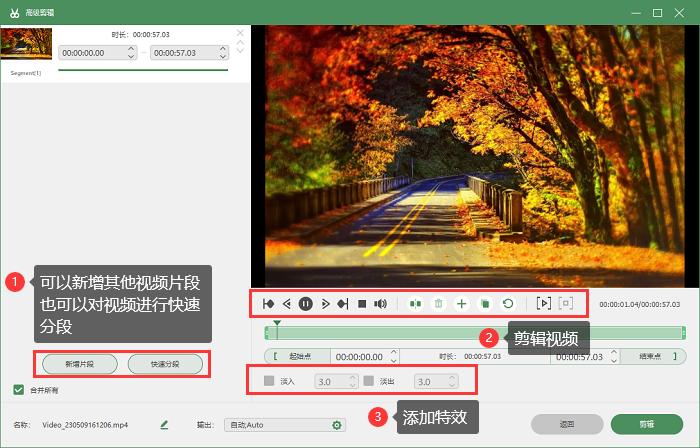This screenshot has height=448, width=700.
Task: Increase the fade-out duration value
Action: [x=452, y=378]
